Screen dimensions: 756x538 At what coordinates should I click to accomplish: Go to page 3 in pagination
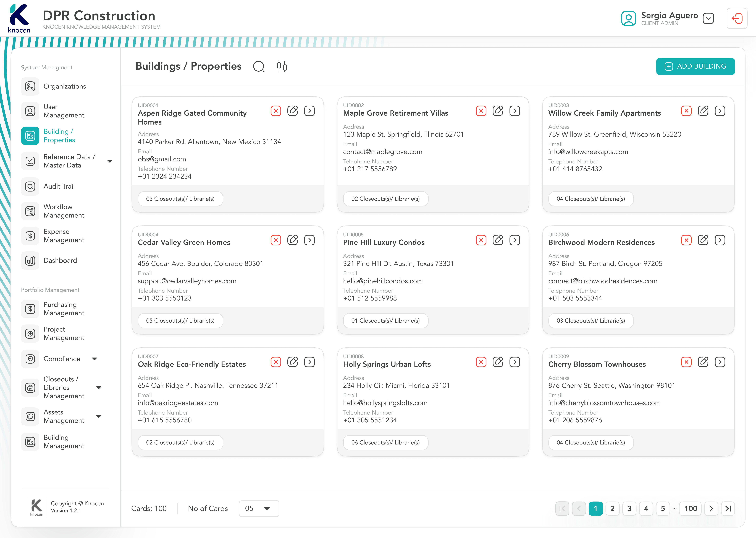(629, 509)
